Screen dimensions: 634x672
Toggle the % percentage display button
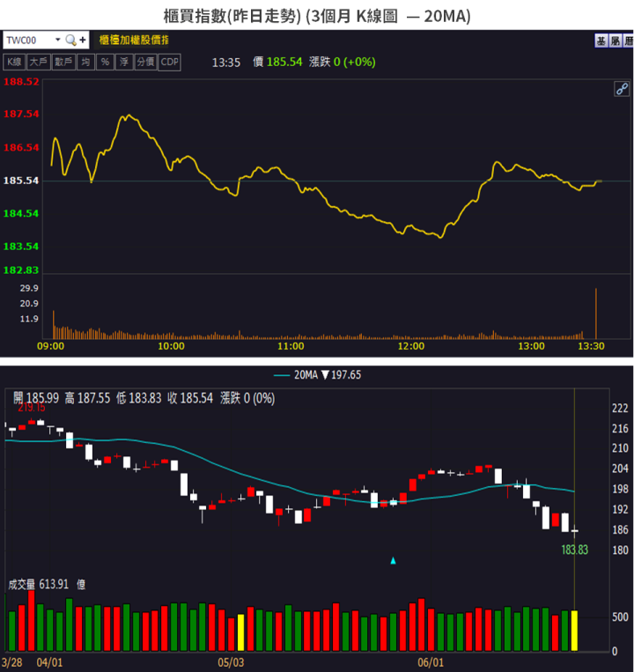pos(104,62)
